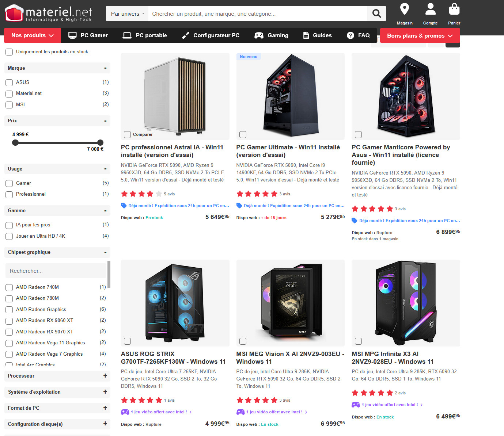
Task: Click the tag icon on PC Gamer Ultimate offer
Action: (239, 206)
